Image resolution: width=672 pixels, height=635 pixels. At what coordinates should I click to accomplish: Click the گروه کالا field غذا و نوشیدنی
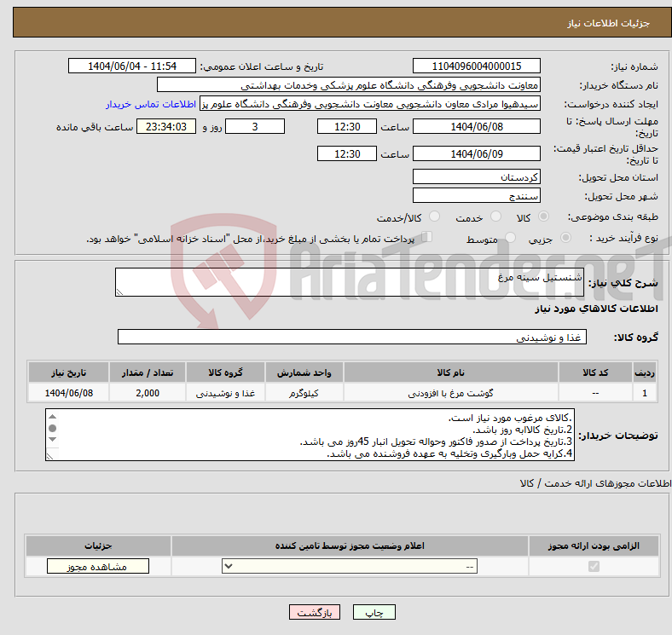click(351, 338)
